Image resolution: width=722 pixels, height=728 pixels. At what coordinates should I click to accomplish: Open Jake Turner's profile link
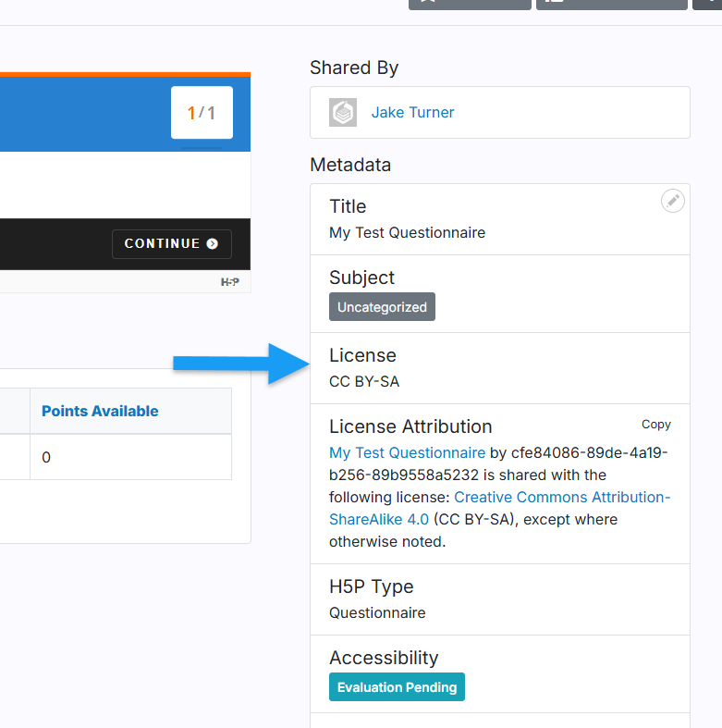tap(412, 112)
